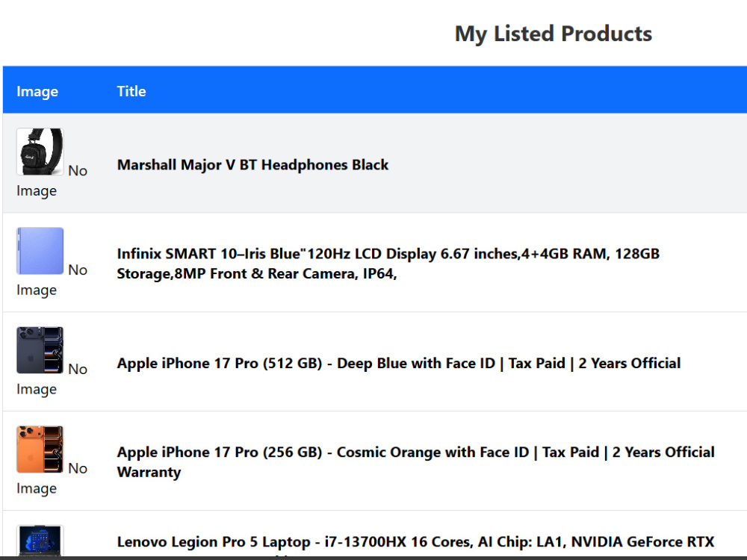Click the No Image text in Marshall row

pos(52,181)
